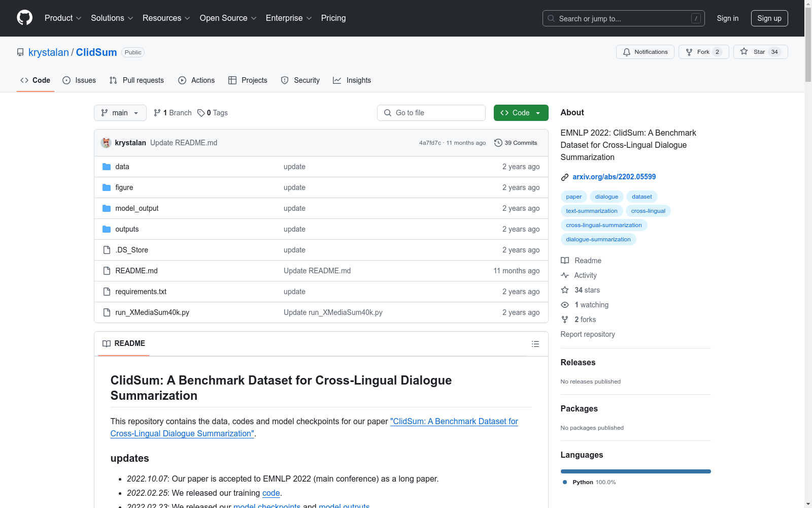Open Update run_XMediaSum40k.py commit message

333,312
